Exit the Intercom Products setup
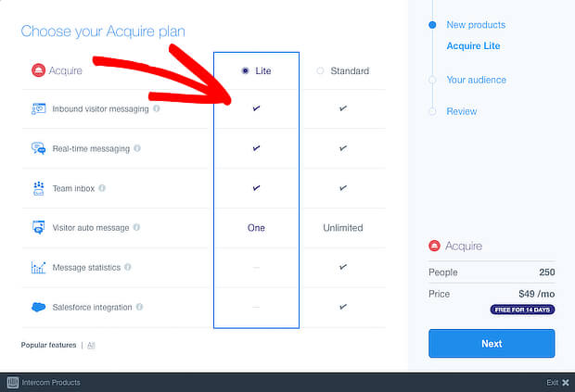The width and height of the screenshot is (575, 392). coord(557,383)
